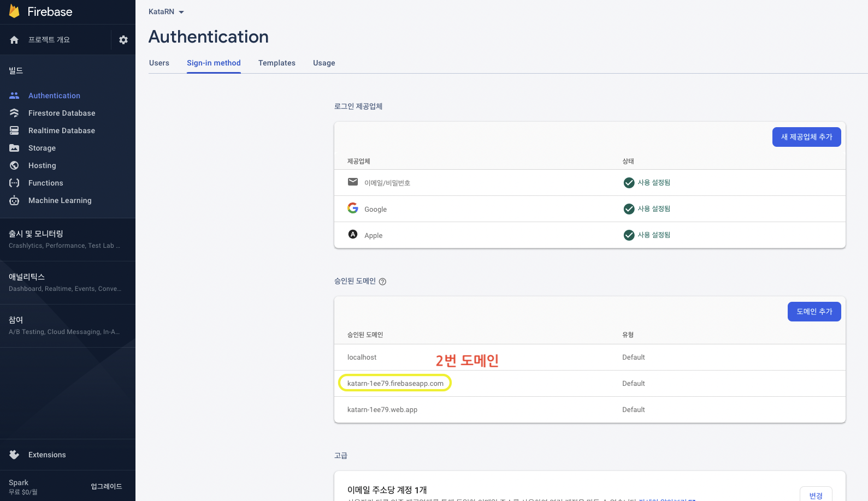868x501 pixels.
Task: Click 사용 설정됨 status for 이메일/비밀번호
Action: (x=654, y=183)
